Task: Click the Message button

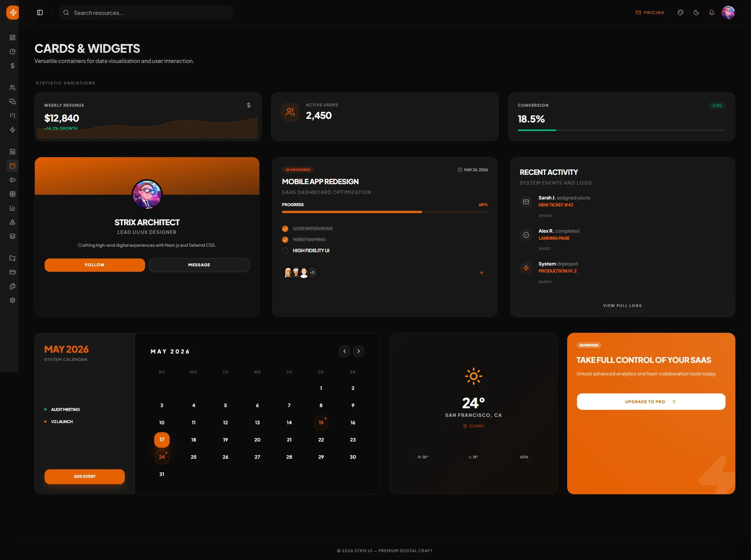Action: 199,265
